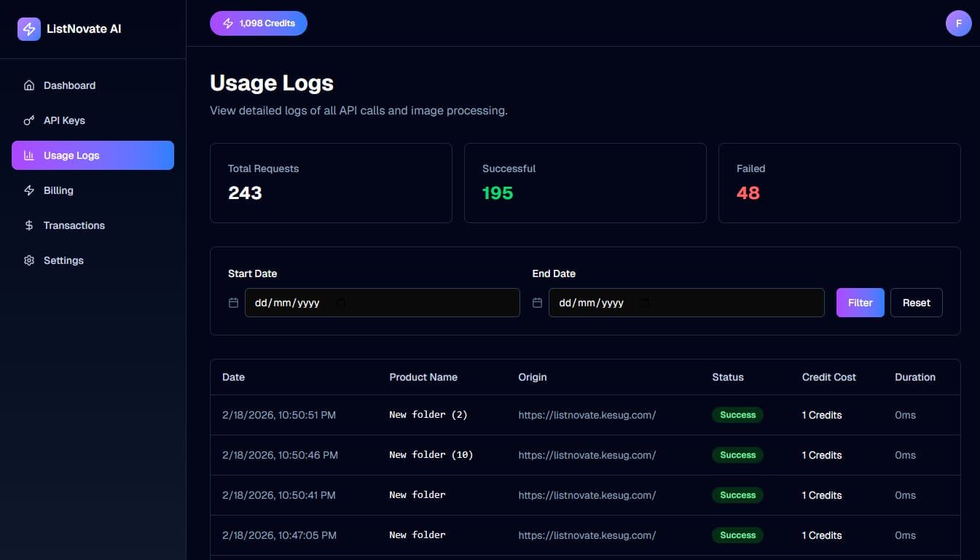This screenshot has height=560, width=980.
Task: Open the End Date picker inside the input
Action: coord(644,303)
